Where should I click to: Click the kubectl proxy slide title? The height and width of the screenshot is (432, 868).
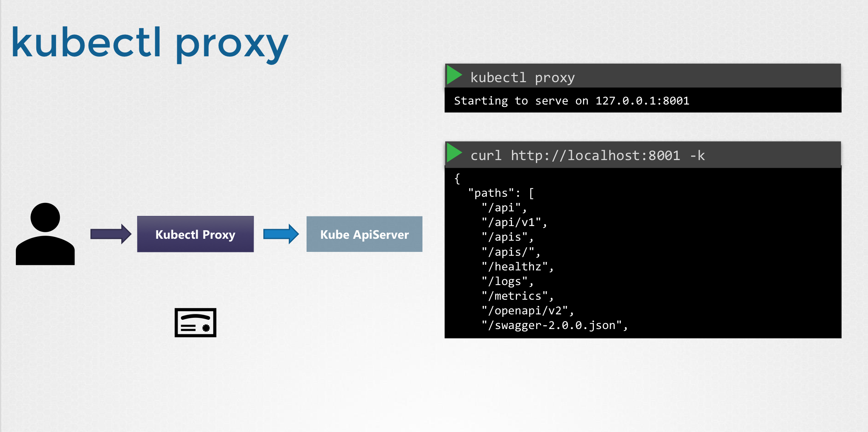[x=150, y=43]
